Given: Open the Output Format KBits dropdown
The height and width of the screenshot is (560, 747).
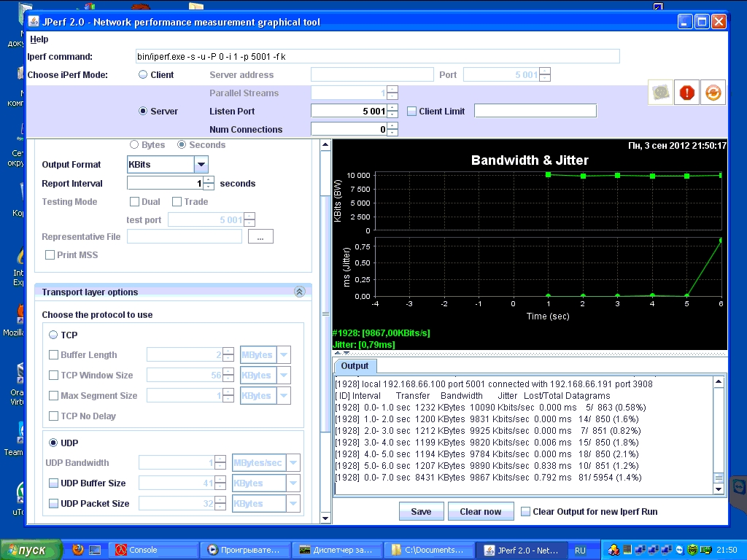Looking at the screenshot, I should pyautogui.click(x=201, y=164).
